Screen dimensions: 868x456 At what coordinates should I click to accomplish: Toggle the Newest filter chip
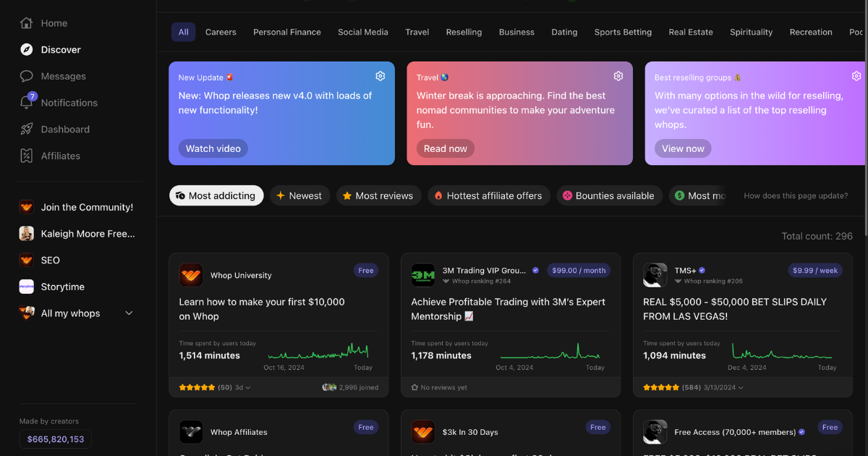coord(300,195)
